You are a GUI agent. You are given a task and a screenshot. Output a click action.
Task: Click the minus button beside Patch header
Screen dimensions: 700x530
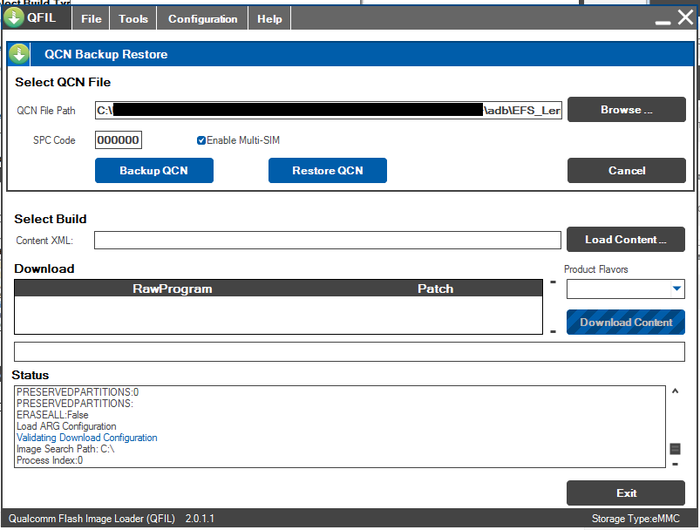click(553, 283)
